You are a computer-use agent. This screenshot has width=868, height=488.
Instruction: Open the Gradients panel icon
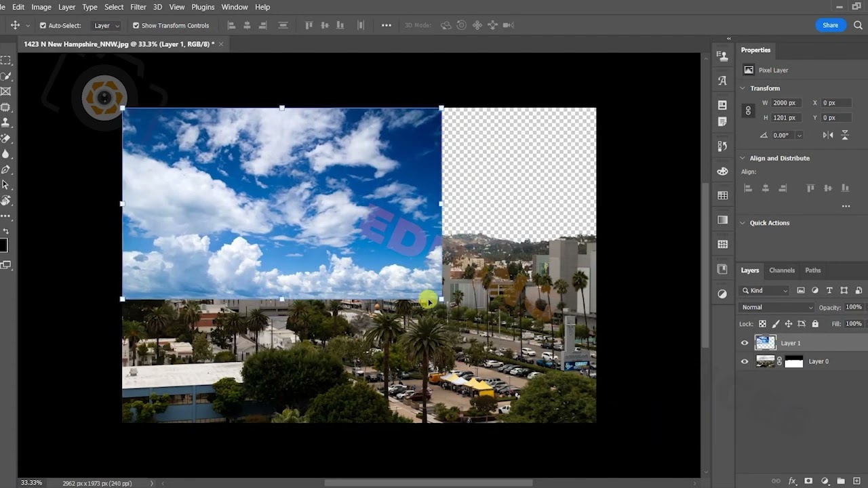pyautogui.click(x=722, y=220)
